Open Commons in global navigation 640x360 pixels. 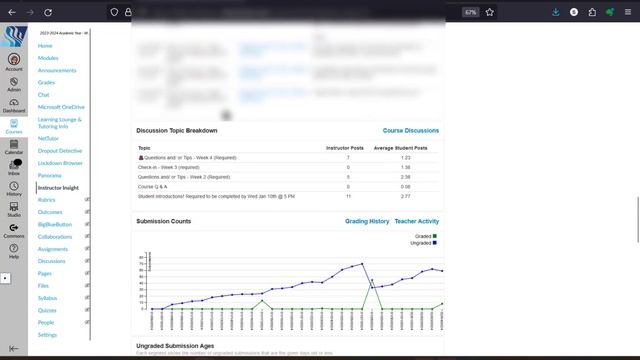point(14,231)
